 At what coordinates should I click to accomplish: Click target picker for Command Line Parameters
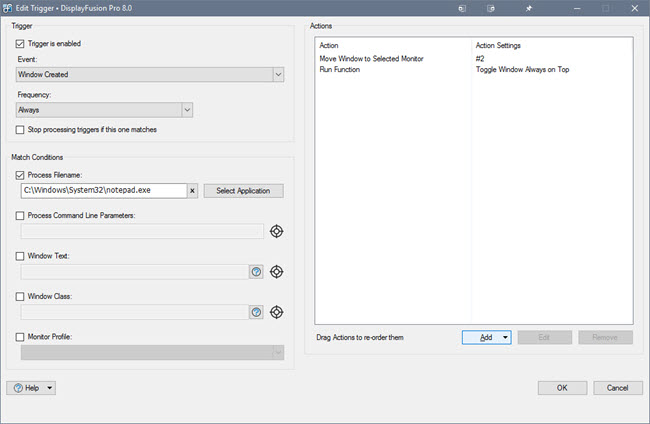click(276, 231)
